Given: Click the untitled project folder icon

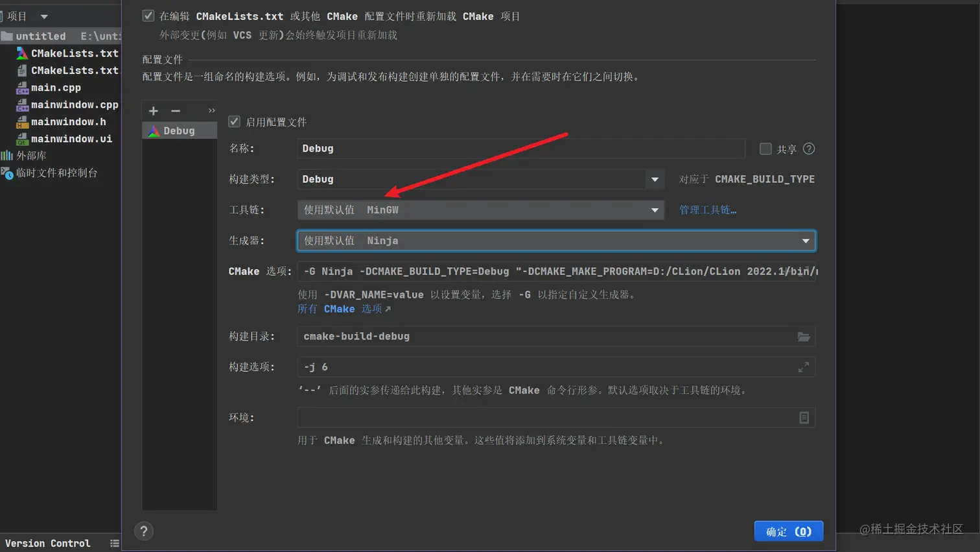Looking at the screenshot, I should (x=6, y=36).
